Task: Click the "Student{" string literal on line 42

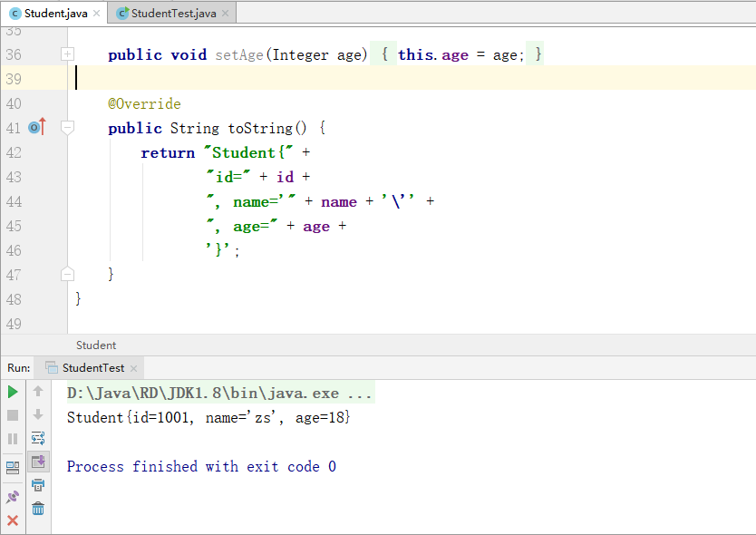Action: [248, 152]
